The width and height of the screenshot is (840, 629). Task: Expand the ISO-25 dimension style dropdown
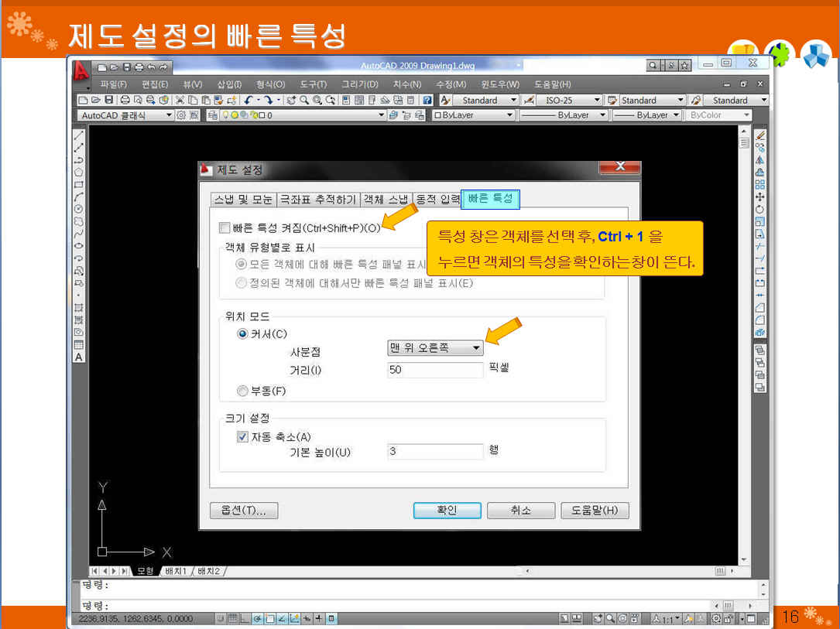[597, 101]
